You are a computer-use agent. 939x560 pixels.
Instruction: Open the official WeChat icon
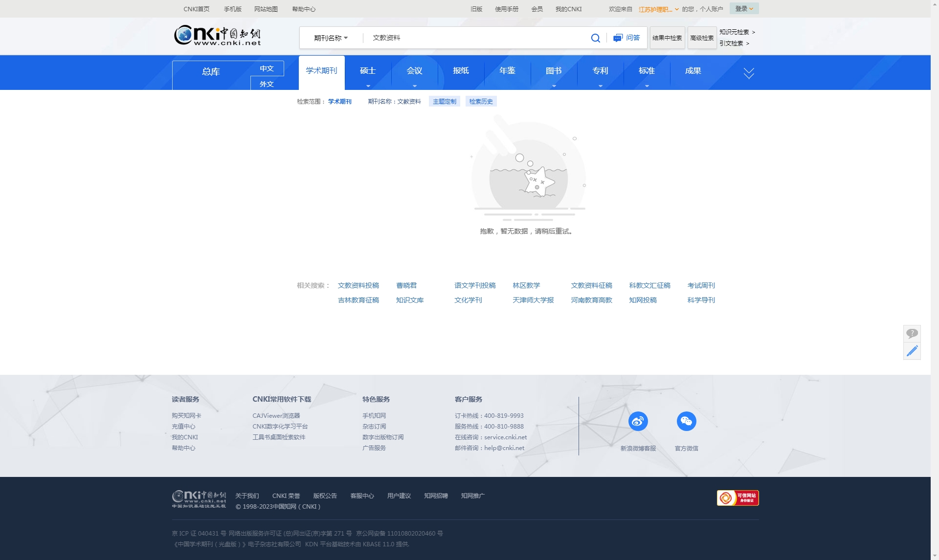click(686, 421)
